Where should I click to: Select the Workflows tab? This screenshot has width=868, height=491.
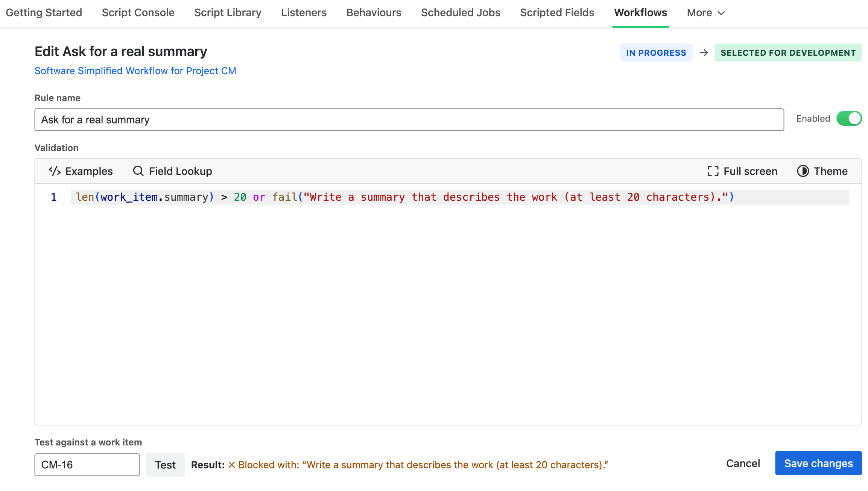tap(640, 13)
